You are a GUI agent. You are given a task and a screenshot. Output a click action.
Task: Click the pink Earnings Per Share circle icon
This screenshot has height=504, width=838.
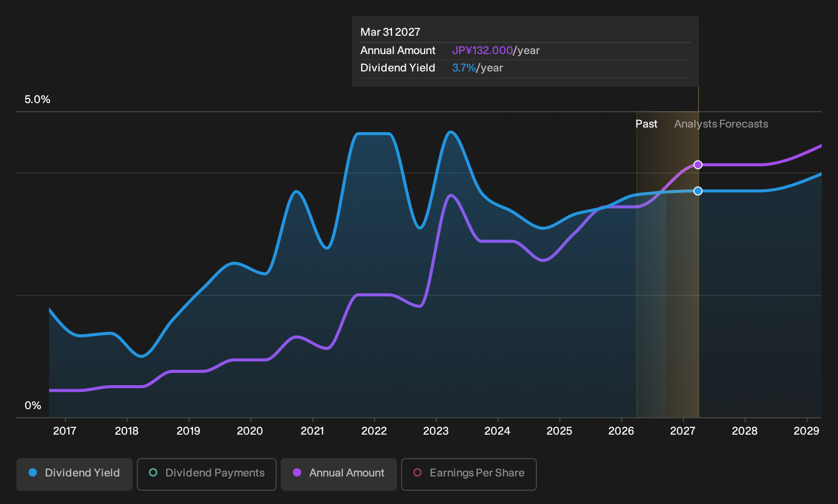click(x=417, y=472)
